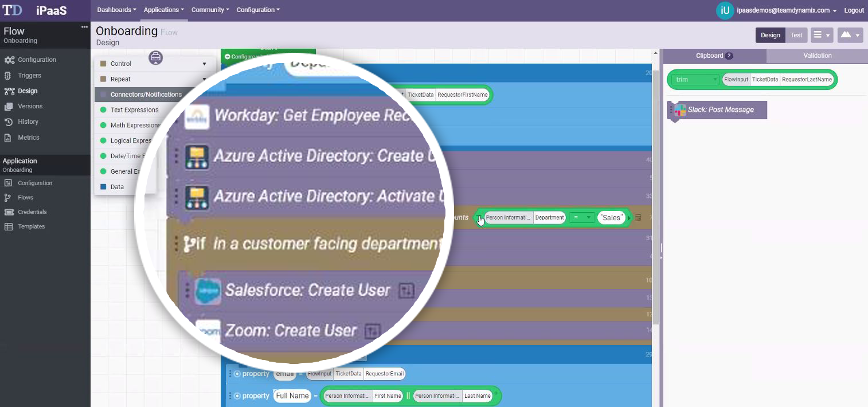Toggle the radio circle on the email property

(x=237, y=374)
